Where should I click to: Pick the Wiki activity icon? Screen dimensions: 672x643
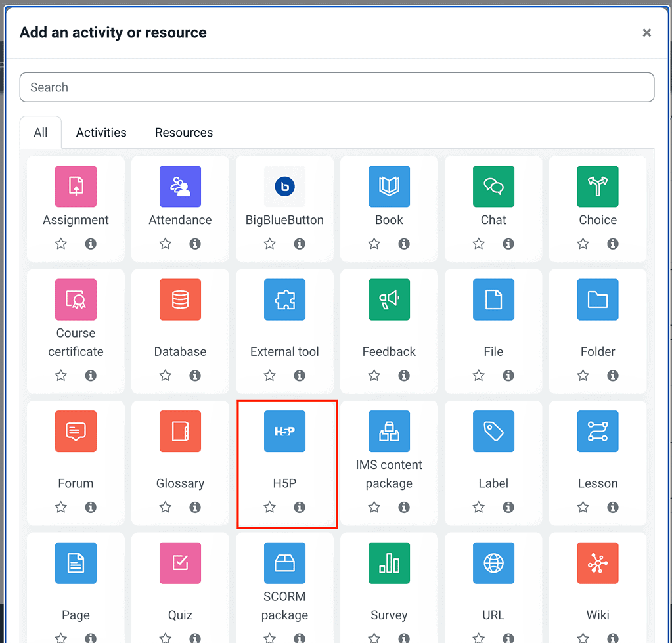click(x=598, y=563)
